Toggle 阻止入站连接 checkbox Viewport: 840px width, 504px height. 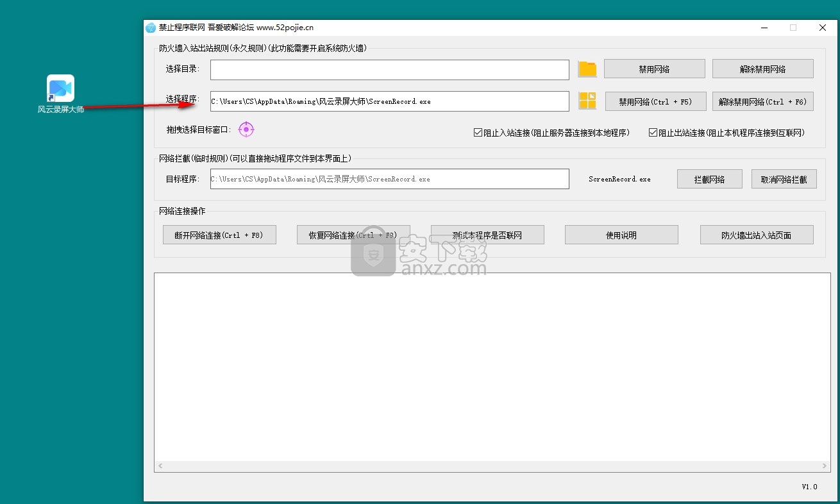point(478,133)
